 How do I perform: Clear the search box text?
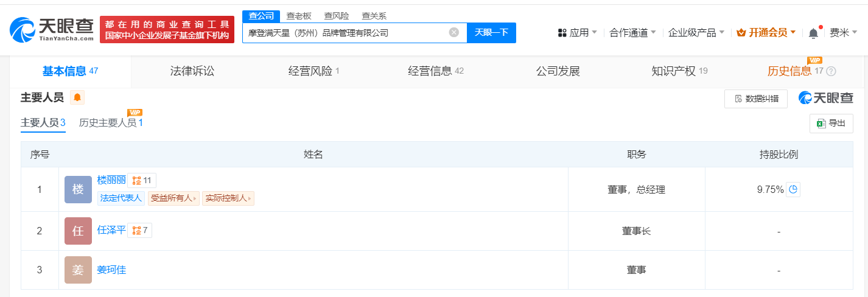pyautogui.click(x=453, y=33)
